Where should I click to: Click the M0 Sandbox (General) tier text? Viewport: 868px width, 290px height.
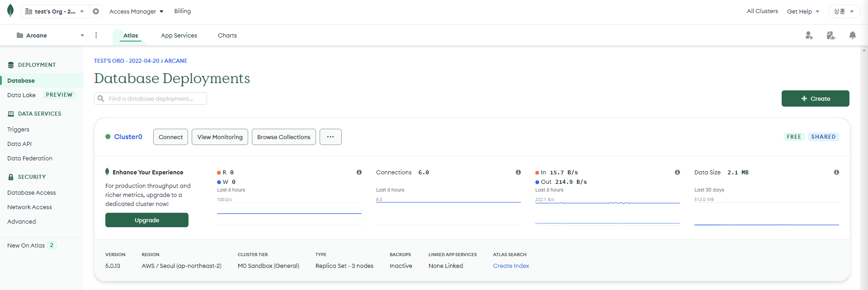(269, 266)
